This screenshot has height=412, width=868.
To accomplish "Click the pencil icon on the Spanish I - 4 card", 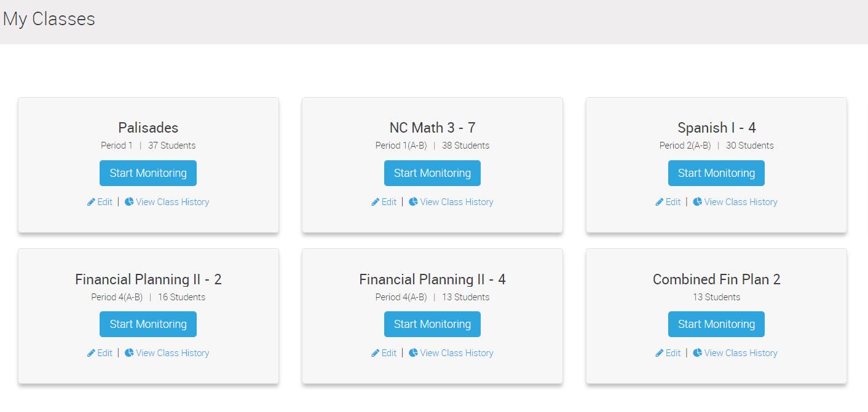I will (x=660, y=202).
